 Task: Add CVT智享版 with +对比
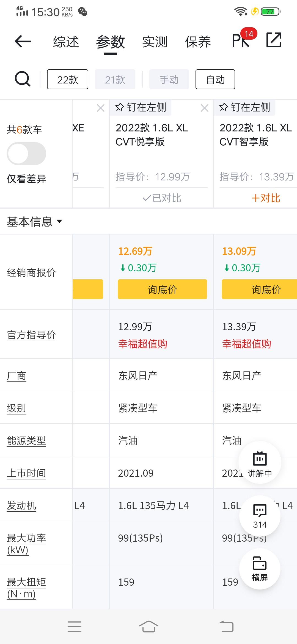pos(266,198)
